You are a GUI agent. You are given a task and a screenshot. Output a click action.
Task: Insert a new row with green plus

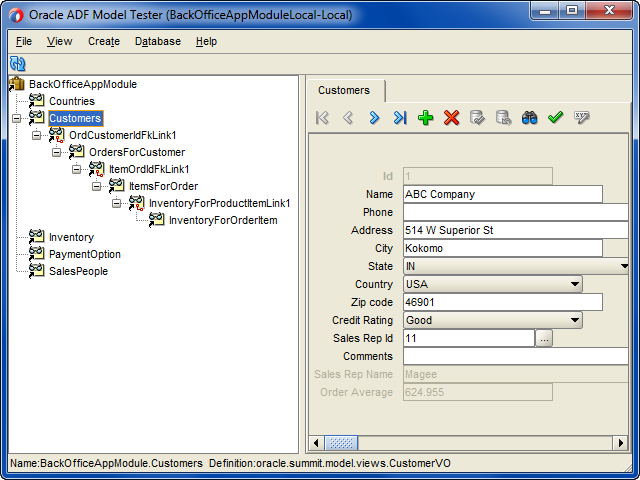426,118
